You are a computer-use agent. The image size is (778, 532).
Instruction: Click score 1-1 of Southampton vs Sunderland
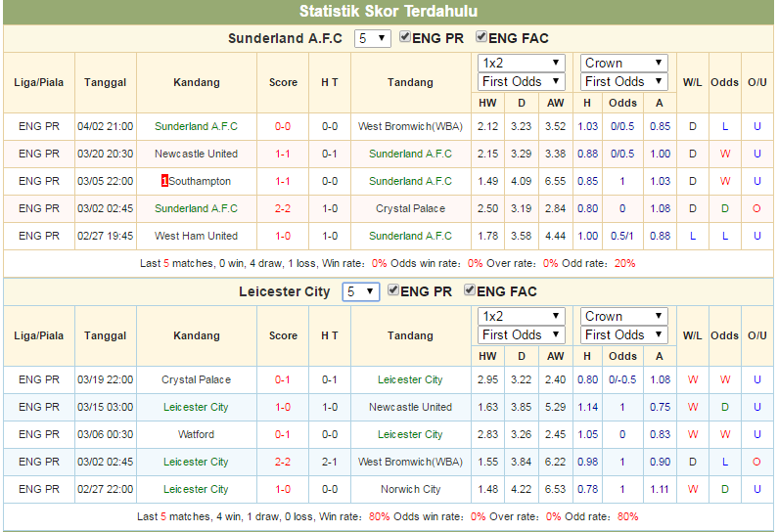coord(283,181)
